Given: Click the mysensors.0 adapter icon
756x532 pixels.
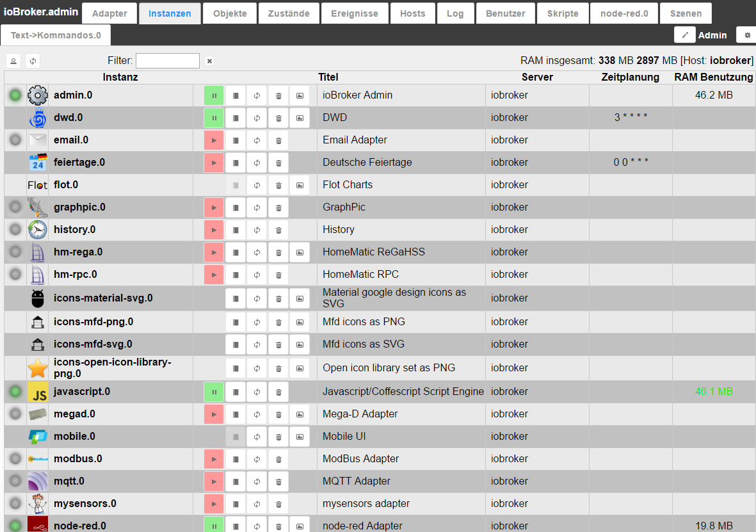Looking at the screenshot, I should (x=38, y=504).
